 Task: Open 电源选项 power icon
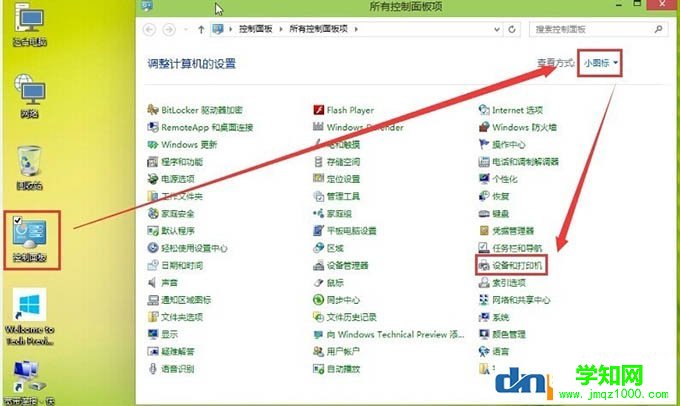[x=152, y=179]
